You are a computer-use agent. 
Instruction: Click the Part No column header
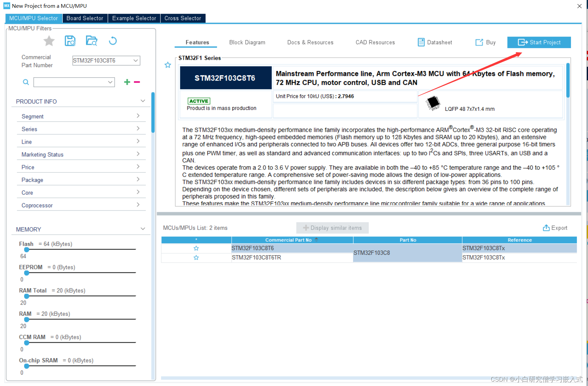coord(408,240)
